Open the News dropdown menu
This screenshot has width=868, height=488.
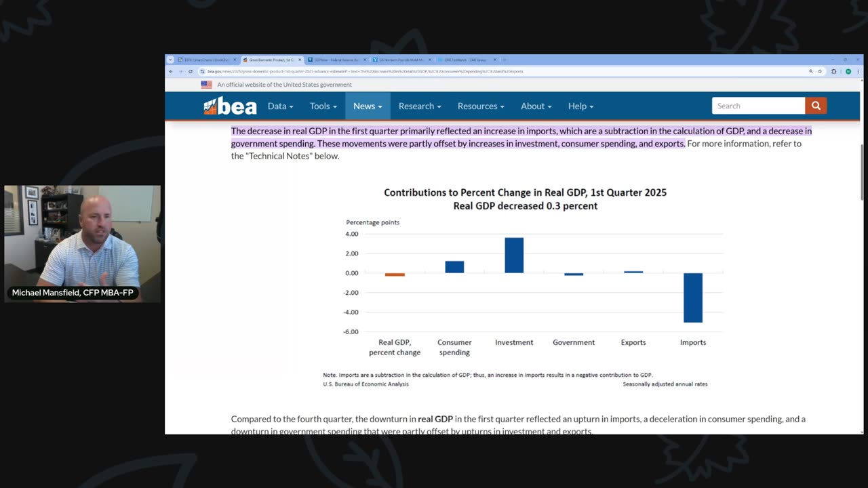368,106
